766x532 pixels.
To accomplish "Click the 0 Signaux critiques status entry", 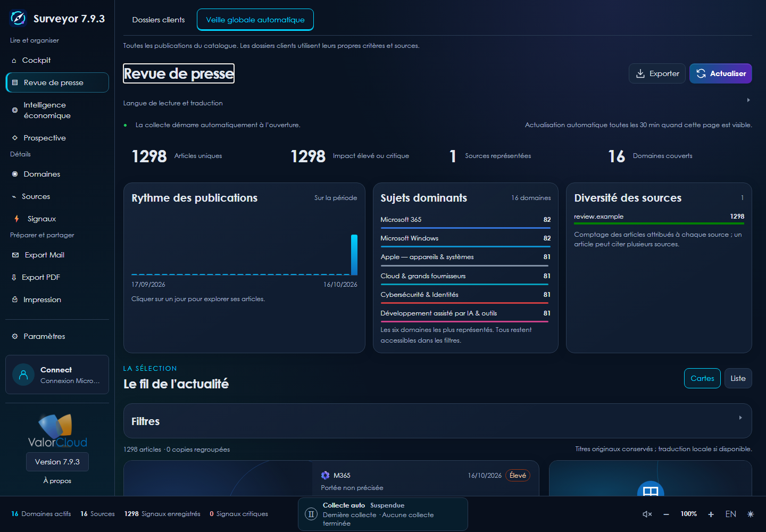I will 239,514.
